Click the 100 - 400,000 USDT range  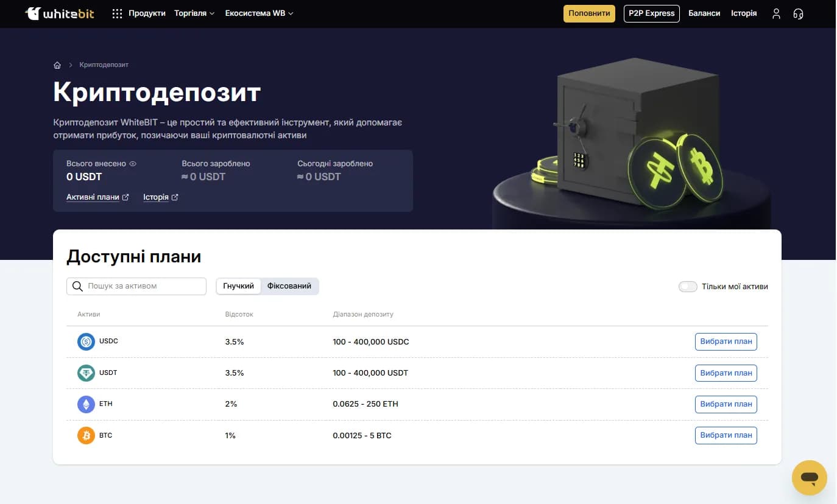(370, 373)
